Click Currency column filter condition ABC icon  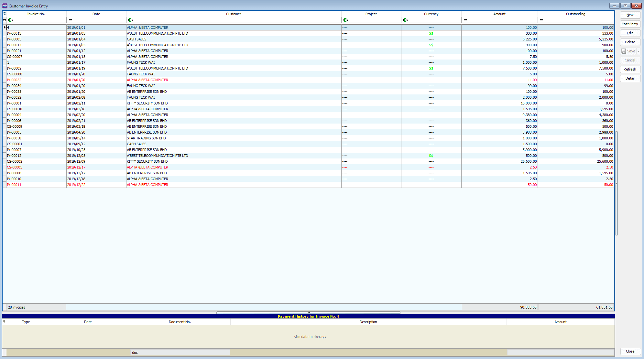pyautogui.click(x=405, y=20)
